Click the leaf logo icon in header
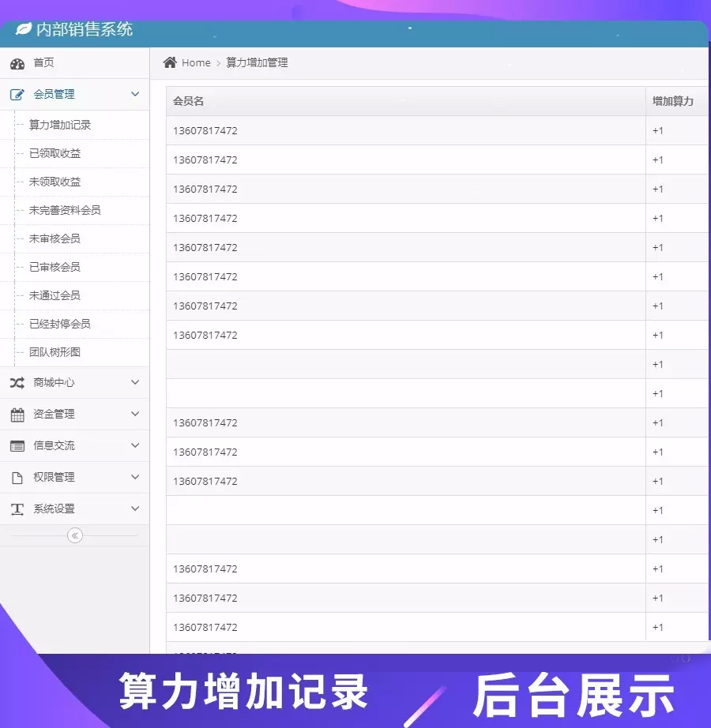The height and width of the screenshot is (728, 711). [x=24, y=29]
